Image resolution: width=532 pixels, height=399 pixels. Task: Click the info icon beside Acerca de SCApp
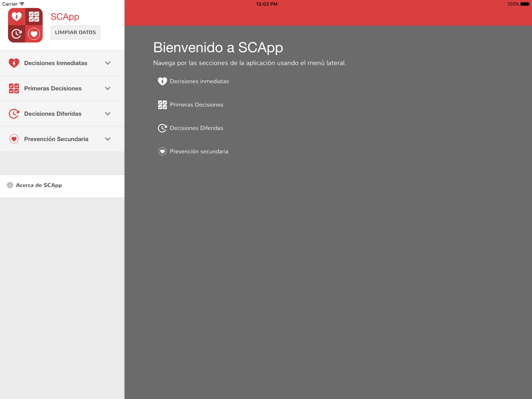click(x=10, y=185)
